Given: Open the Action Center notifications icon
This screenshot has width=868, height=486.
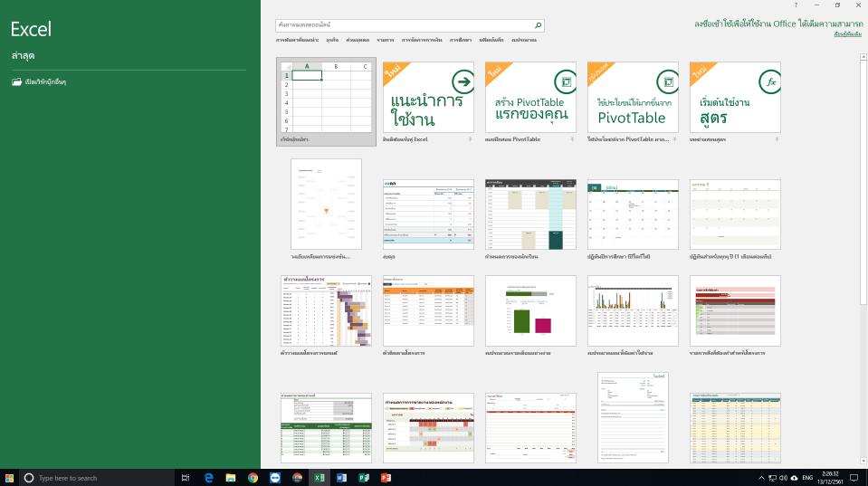Looking at the screenshot, I should tap(854, 478).
